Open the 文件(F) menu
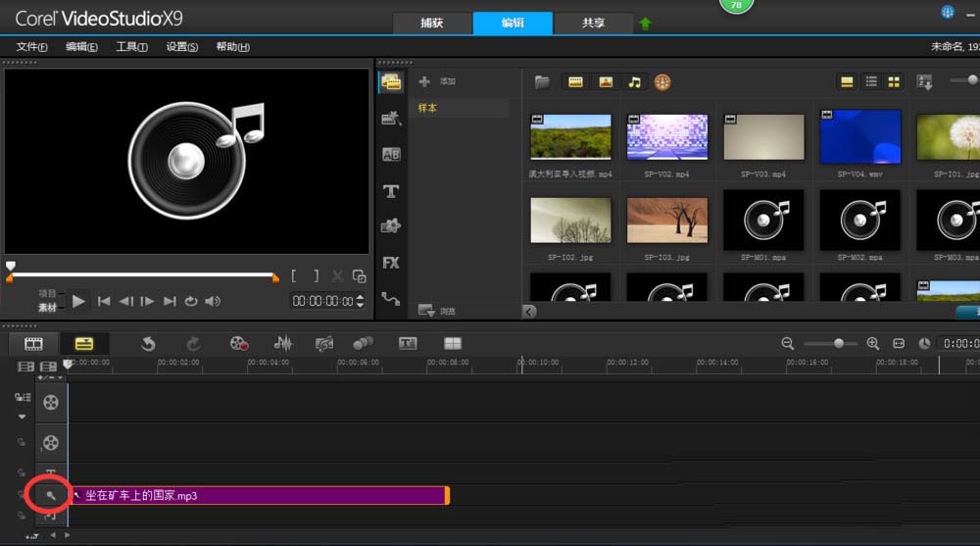Screen dimensions: 980x546 (32, 47)
